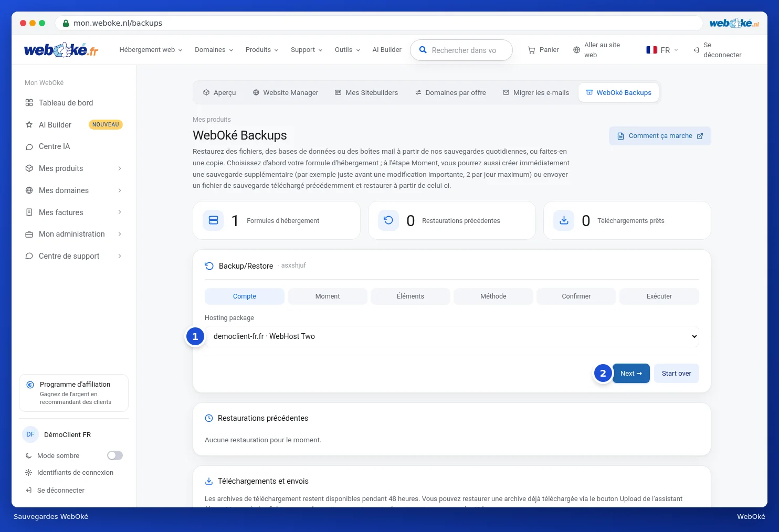This screenshot has width=779, height=532.
Task: Click the euro icon of Programme d'affiliation
Action: pos(30,385)
